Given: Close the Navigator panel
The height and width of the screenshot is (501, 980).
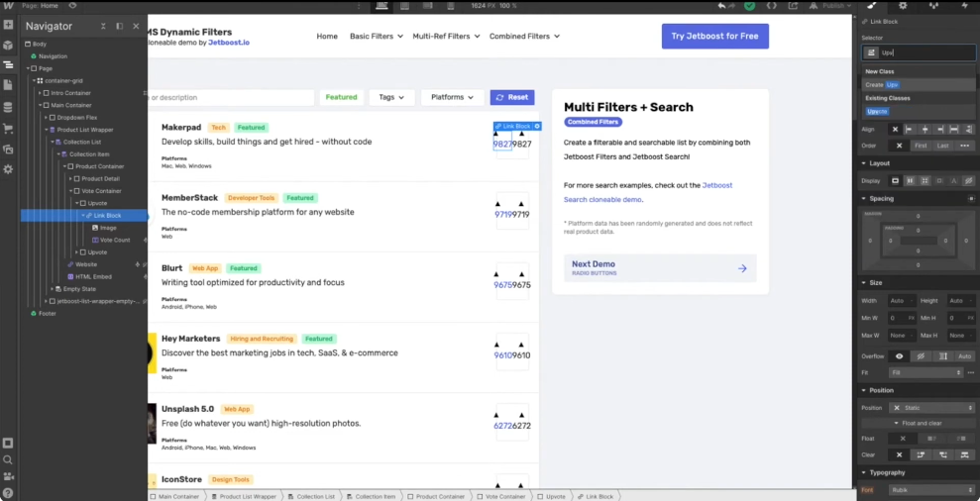Looking at the screenshot, I should [x=137, y=26].
